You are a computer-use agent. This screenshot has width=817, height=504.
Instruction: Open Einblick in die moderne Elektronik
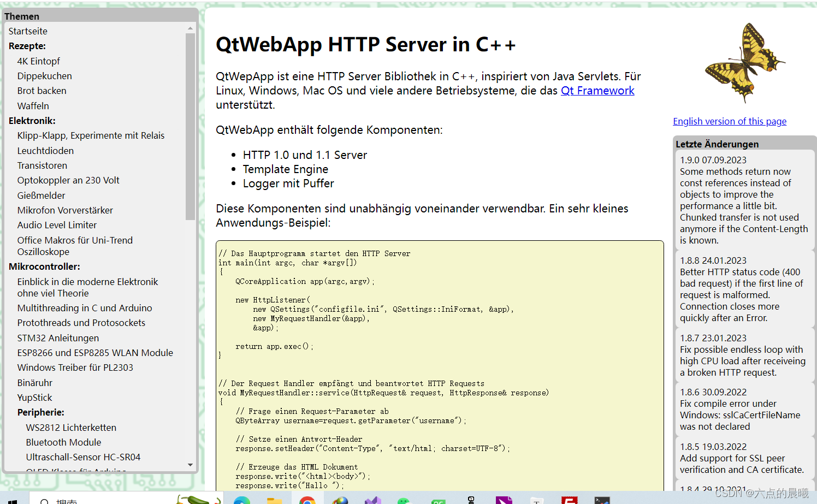coord(87,287)
